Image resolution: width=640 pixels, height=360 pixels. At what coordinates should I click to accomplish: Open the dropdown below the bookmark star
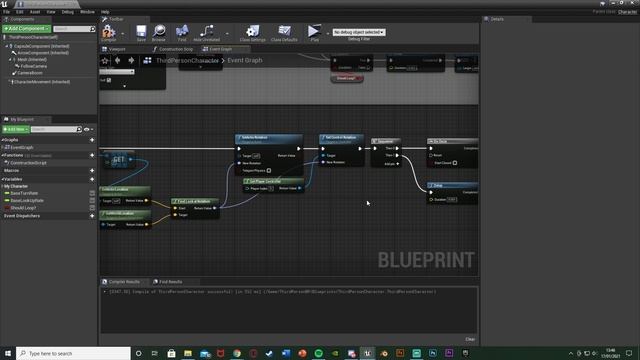(117, 72)
